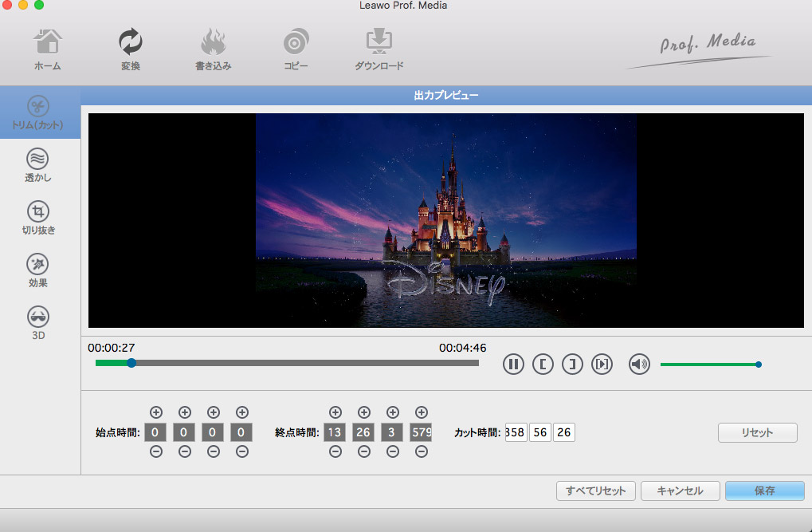Open the Download (ダウンロード) module
Image resolution: width=812 pixels, height=532 pixels.
point(379,49)
